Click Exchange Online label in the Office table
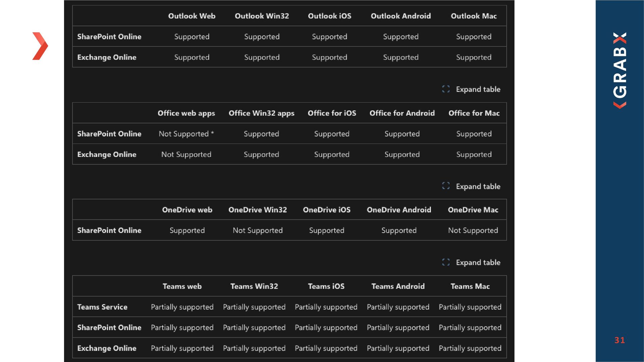The image size is (644, 362). [107, 155]
